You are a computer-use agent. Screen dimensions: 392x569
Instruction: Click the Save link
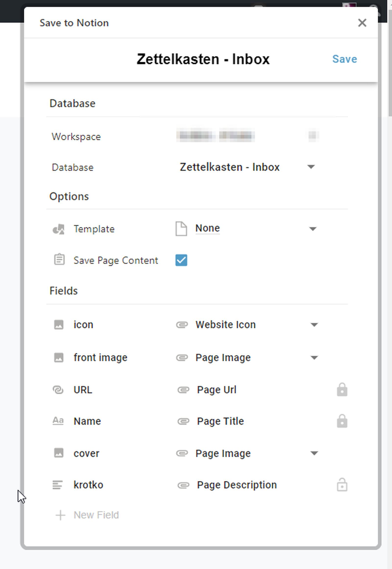[345, 59]
